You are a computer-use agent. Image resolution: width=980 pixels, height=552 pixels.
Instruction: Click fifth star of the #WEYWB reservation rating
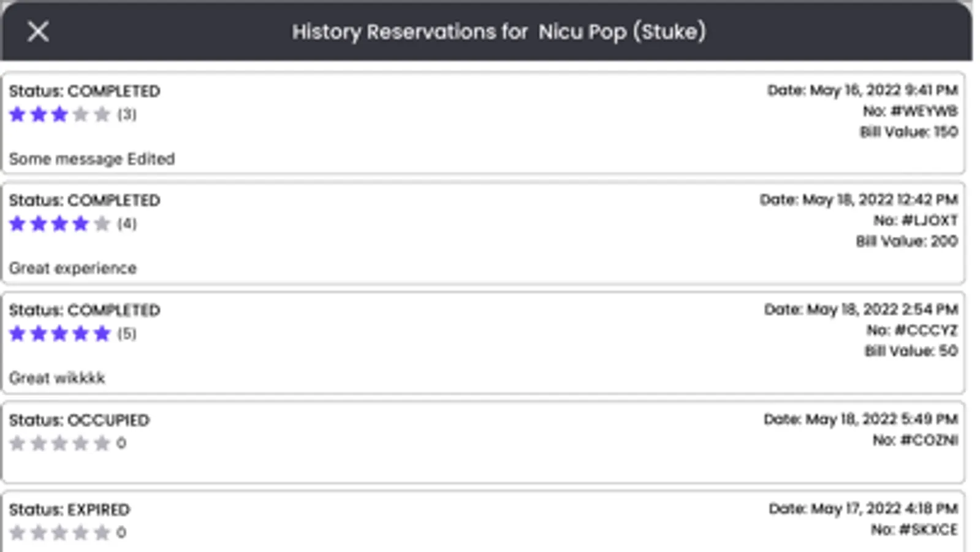[x=102, y=114]
